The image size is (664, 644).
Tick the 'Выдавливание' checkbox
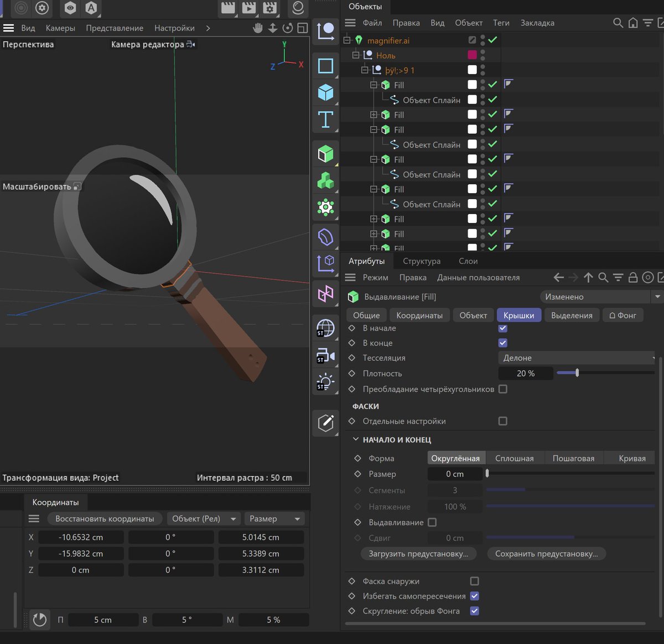(432, 522)
